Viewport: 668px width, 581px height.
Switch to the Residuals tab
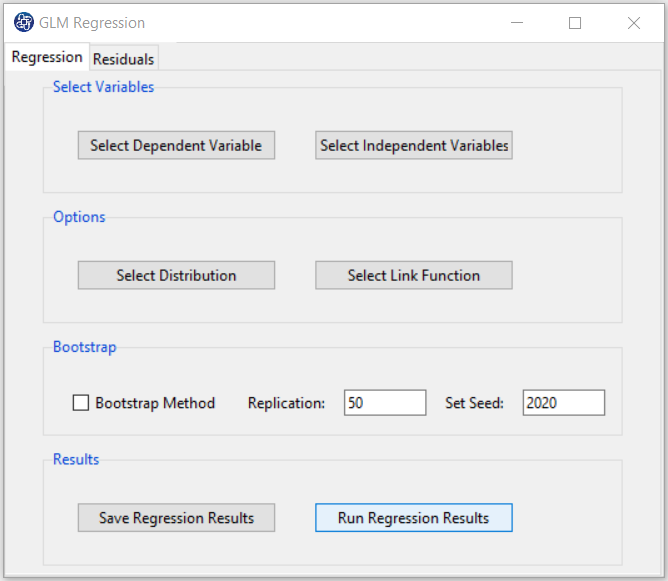pos(124,59)
